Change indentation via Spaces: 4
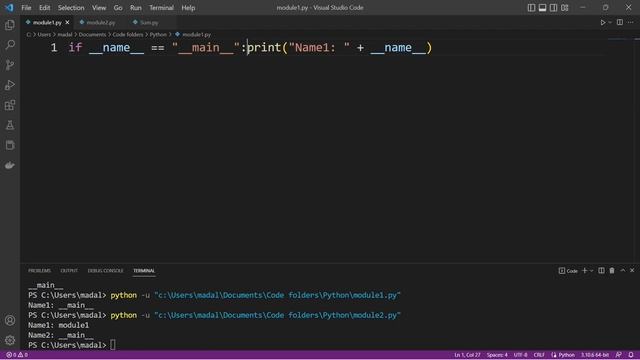The image size is (640, 360). [x=497, y=355]
